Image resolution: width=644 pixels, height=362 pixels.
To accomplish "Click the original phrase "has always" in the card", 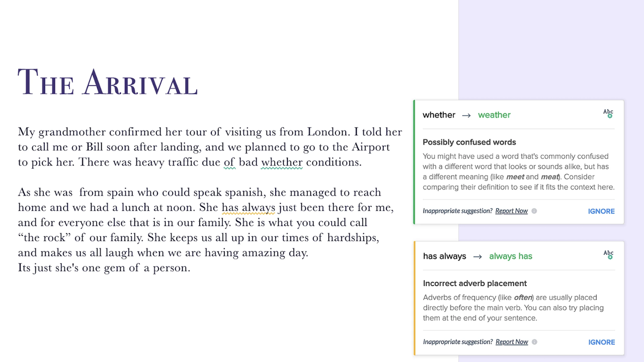I will tap(444, 256).
